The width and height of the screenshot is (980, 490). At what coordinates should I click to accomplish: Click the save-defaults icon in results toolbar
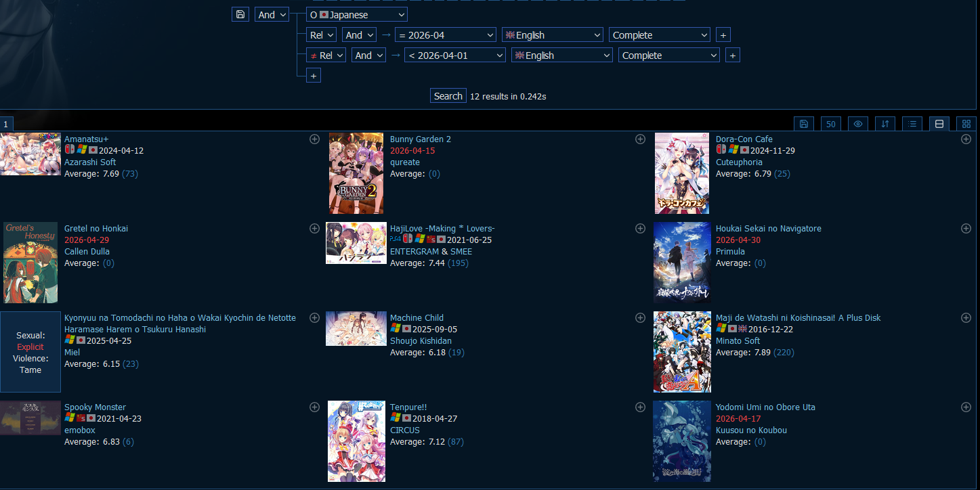[803, 124]
